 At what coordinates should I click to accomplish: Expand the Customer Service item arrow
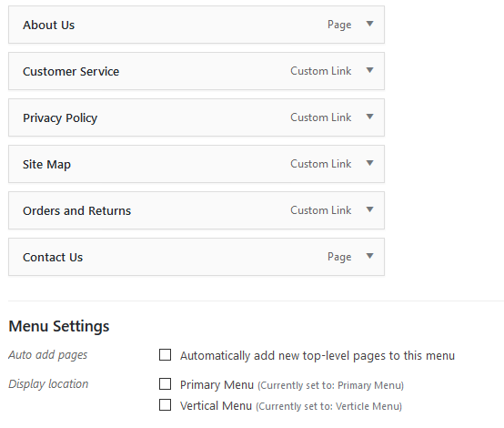[x=369, y=70]
